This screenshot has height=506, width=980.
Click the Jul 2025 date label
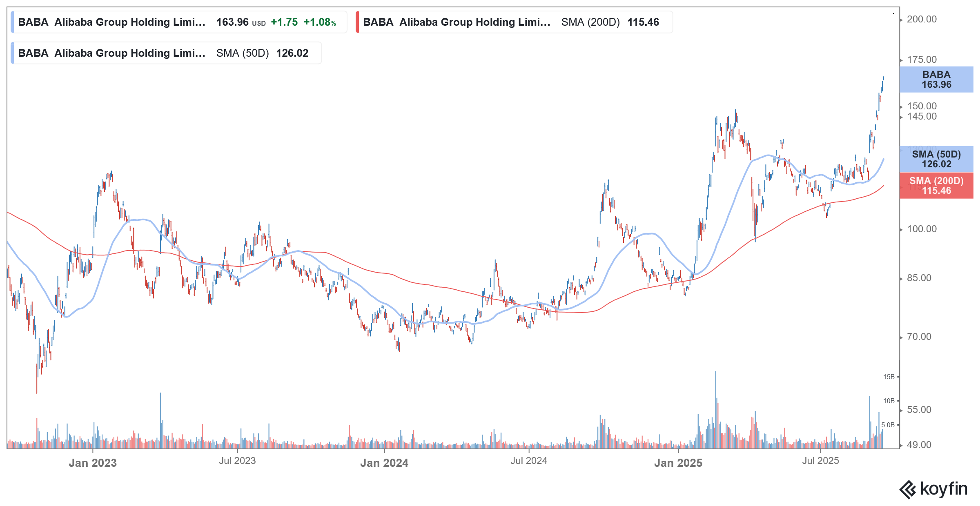[820, 461]
